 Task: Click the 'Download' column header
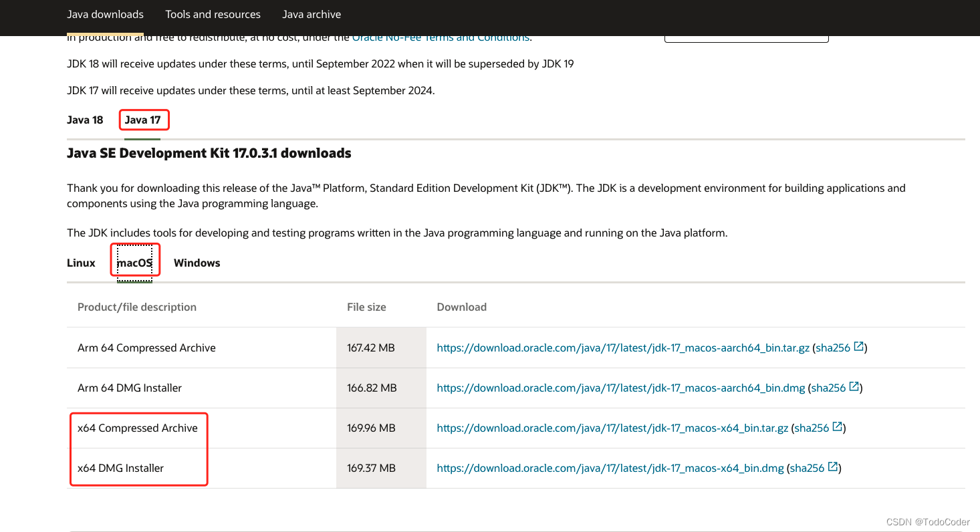tap(461, 307)
